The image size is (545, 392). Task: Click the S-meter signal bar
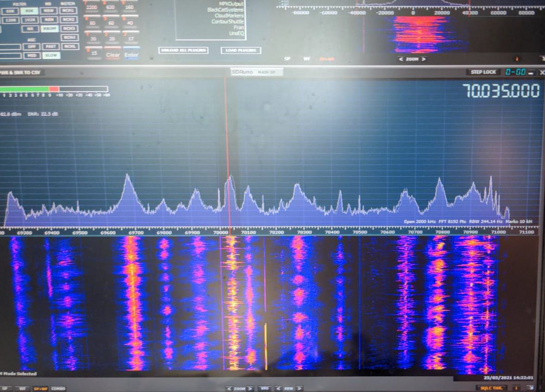pyautogui.click(x=54, y=89)
